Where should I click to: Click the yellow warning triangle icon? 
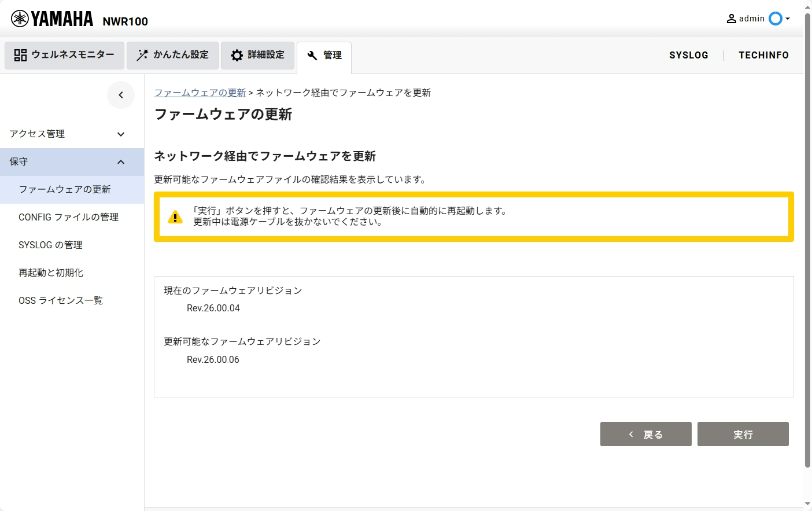pyautogui.click(x=175, y=218)
